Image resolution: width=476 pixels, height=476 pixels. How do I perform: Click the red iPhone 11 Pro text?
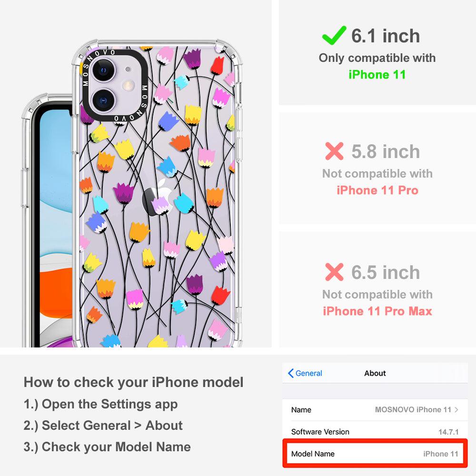click(x=377, y=190)
